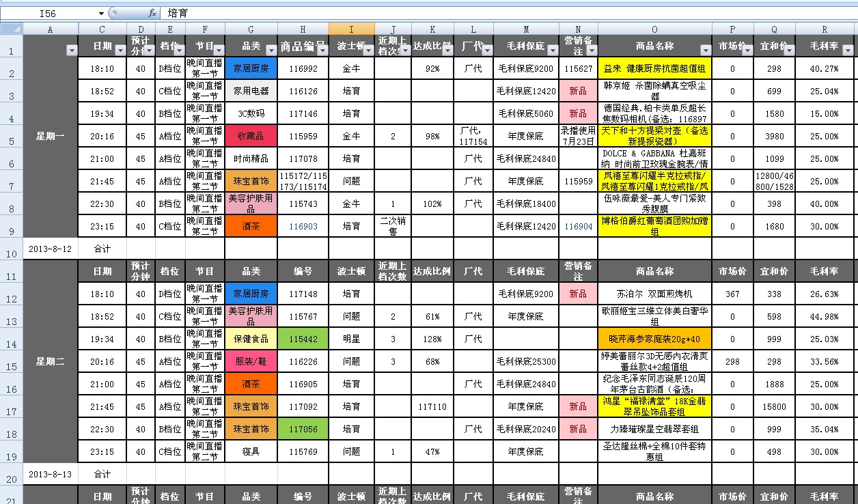
Task: Open the 市场价 filter dropdown in row 1
Action: coord(747,51)
